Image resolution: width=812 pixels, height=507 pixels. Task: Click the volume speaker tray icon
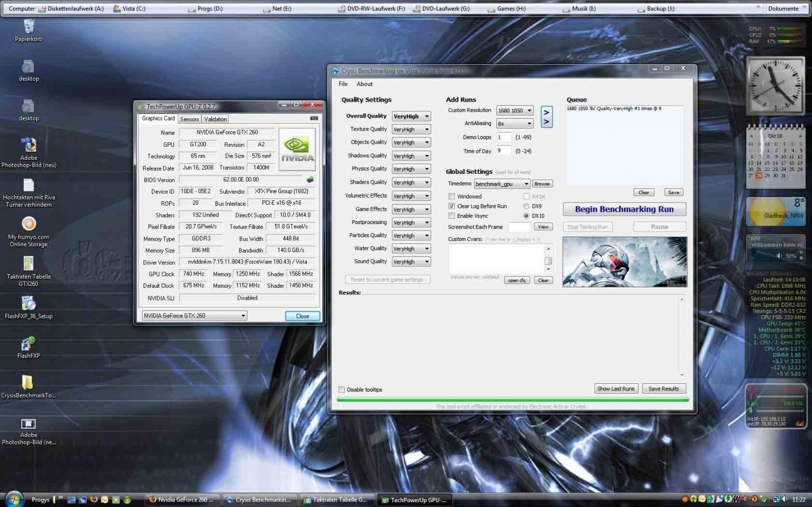(x=785, y=499)
